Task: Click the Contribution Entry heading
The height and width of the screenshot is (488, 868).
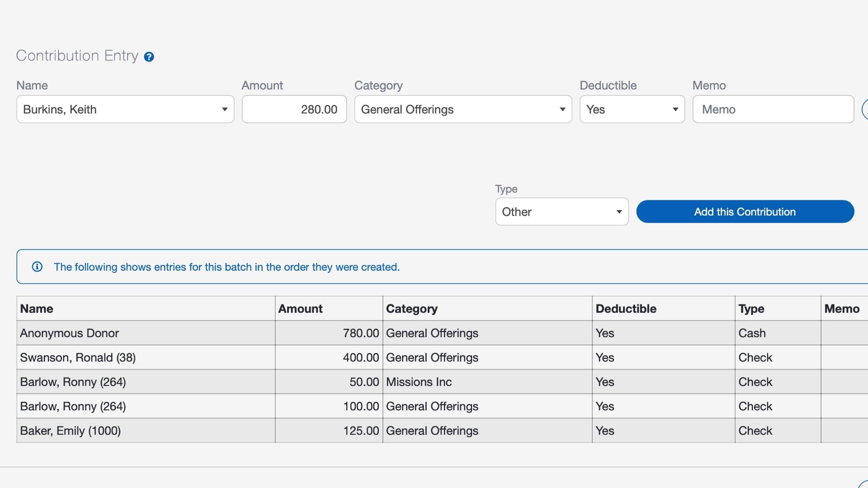Action: point(77,56)
